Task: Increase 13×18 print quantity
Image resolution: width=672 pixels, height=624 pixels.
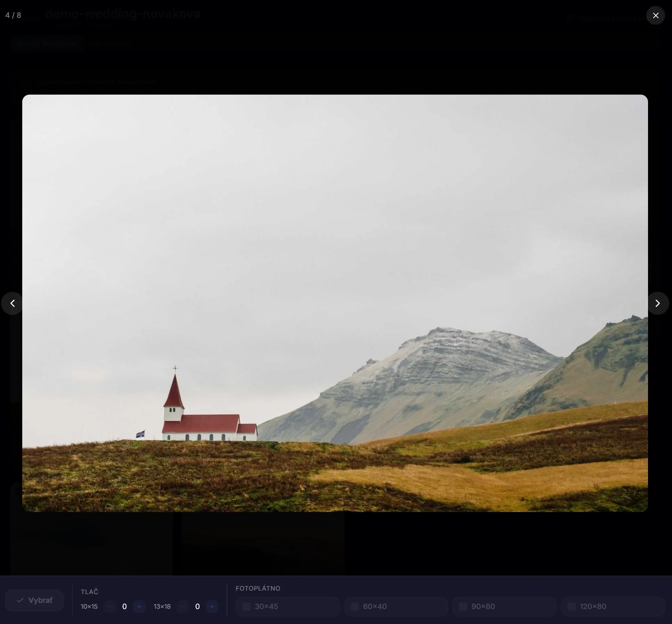Action: pos(212,607)
